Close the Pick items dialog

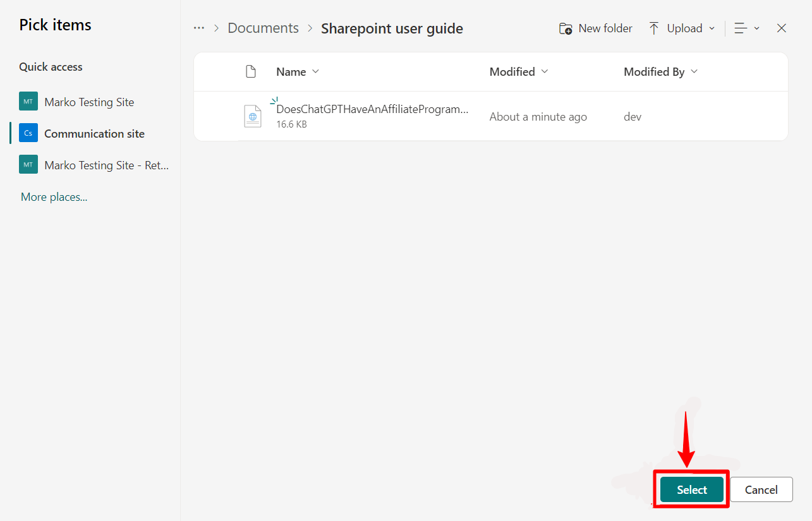click(782, 28)
